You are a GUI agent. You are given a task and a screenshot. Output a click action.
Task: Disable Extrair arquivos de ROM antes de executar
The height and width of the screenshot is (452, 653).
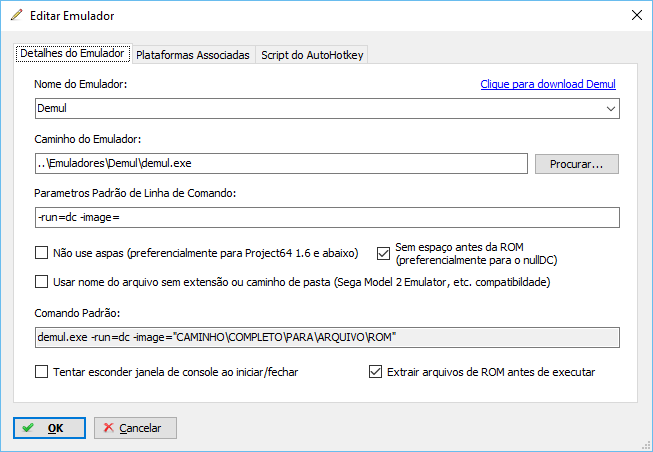click(376, 372)
